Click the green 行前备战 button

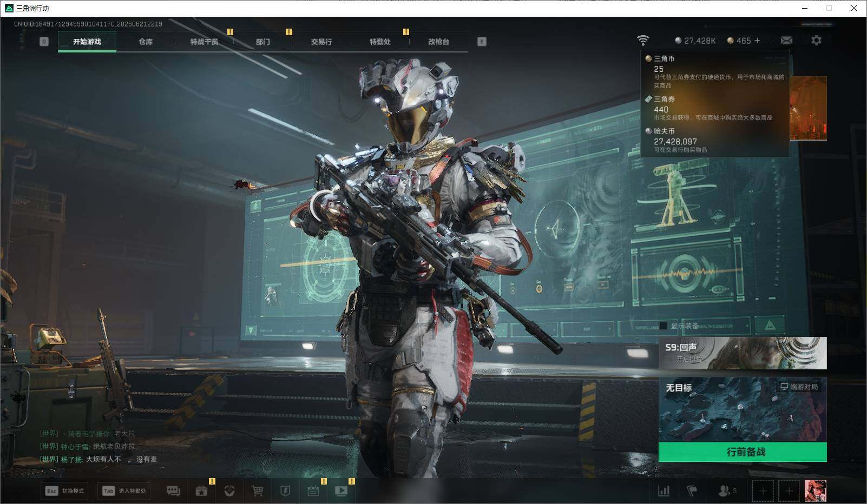pyautogui.click(x=743, y=452)
